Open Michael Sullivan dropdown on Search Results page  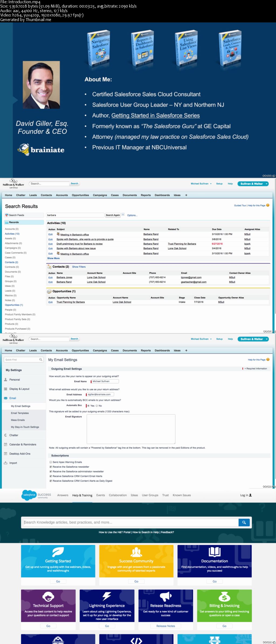pos(201,183)
